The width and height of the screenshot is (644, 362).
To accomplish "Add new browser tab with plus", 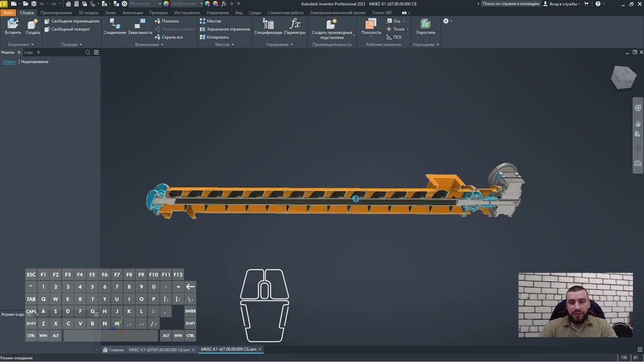I will (38, 52).
